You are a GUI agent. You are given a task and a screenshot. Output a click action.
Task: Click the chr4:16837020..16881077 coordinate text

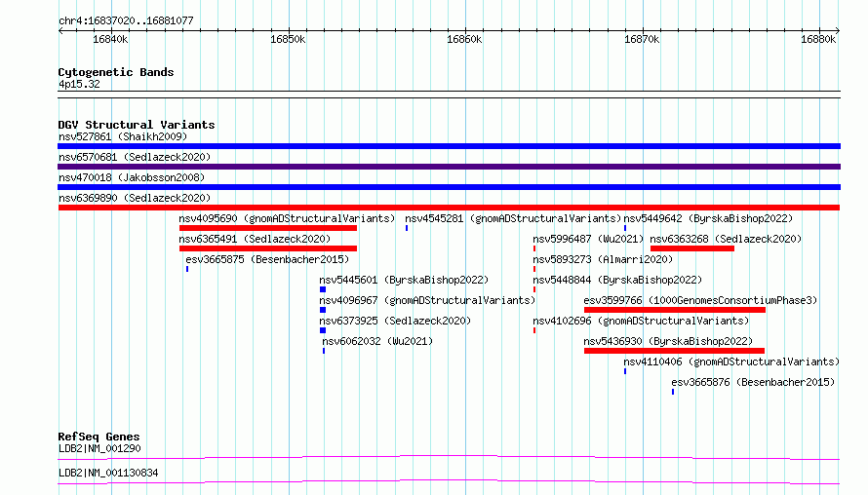(126, 20)
